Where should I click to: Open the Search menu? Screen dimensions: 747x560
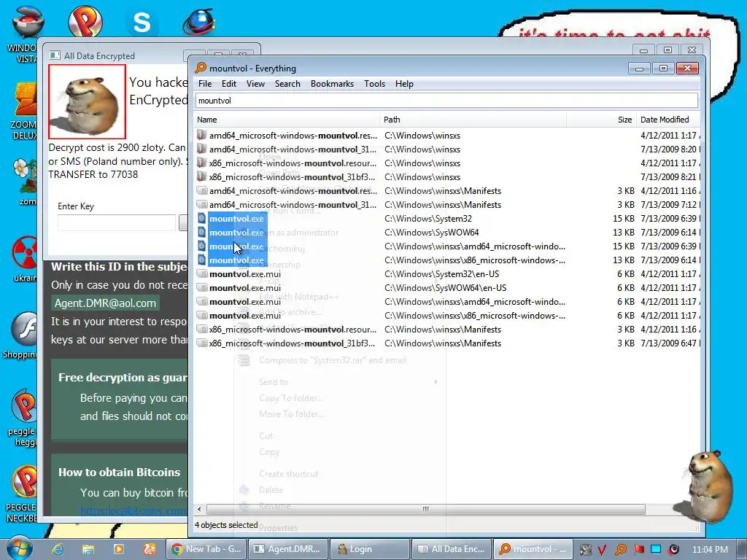click(287, 84)
